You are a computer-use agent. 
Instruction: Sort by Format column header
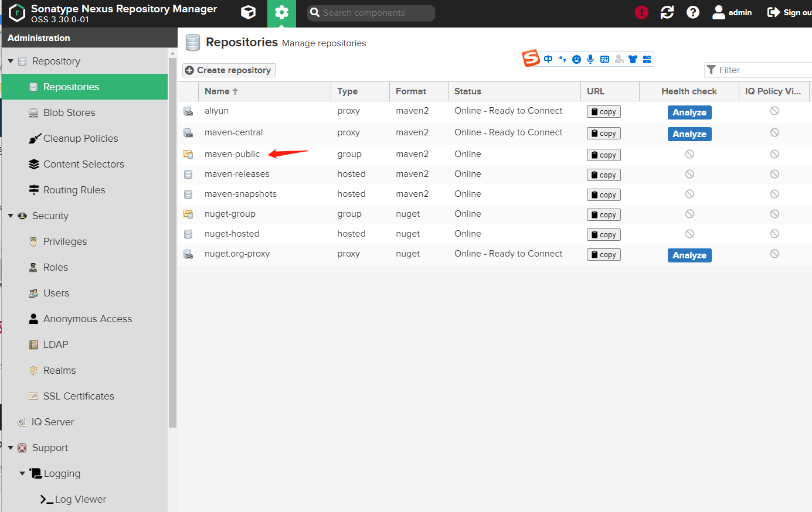(x=419, y=91)
